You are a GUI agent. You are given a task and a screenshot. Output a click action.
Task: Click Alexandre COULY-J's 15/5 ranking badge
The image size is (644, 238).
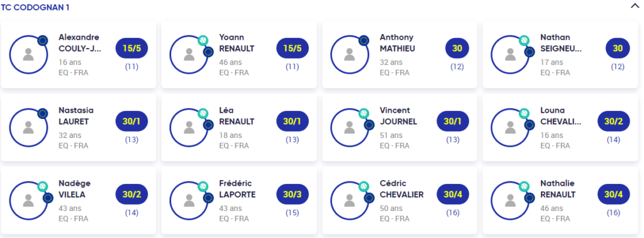point(131,48)
